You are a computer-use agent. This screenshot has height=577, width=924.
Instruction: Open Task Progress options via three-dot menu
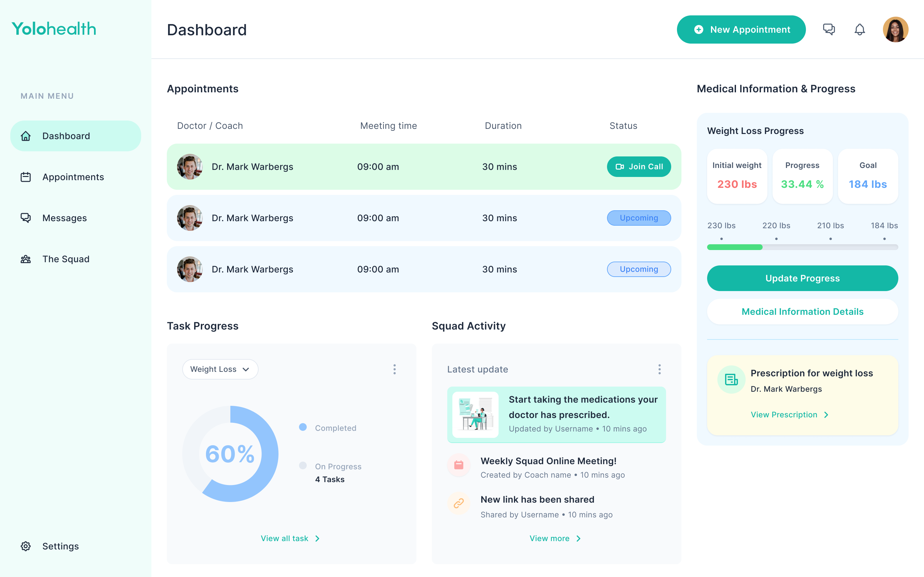[x=394, y=369]
